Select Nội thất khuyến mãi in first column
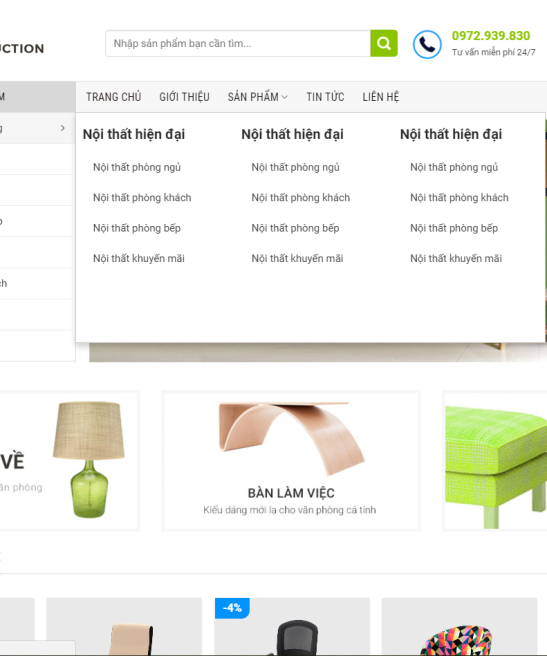Screen dimensions: 547x656 [139, 259]
